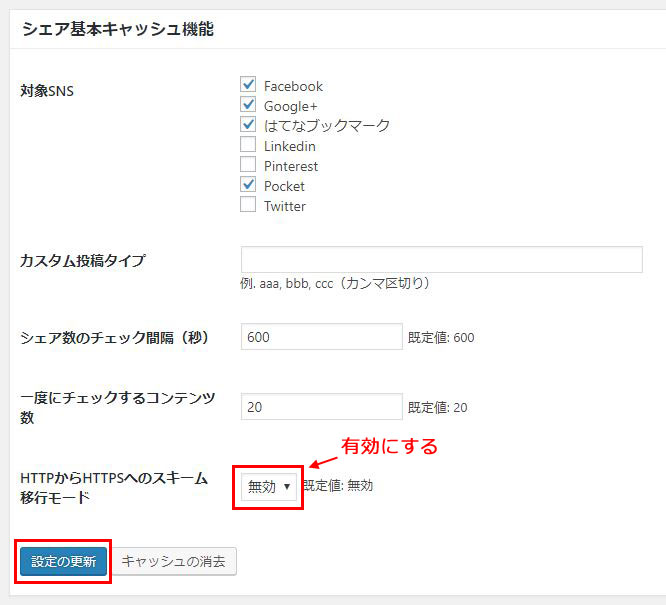Uncheck the Pocket checkbox
This screenshot has height=605, width=666.
[248, 184]
